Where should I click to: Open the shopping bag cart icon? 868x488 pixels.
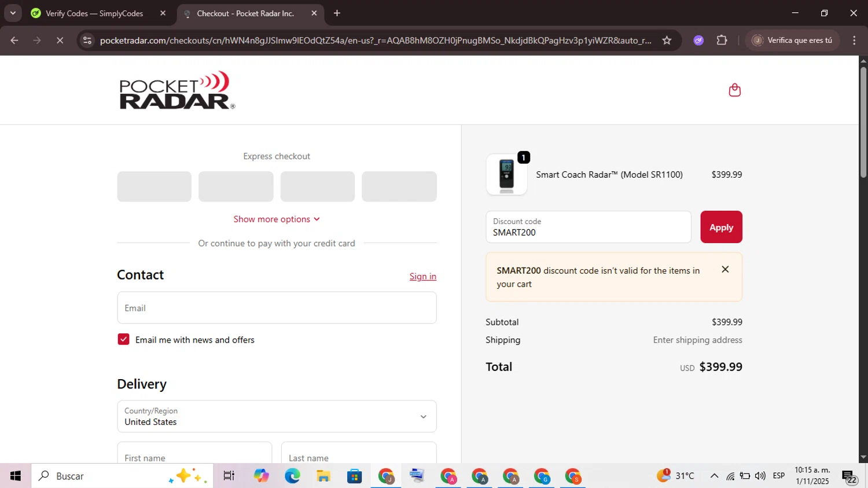[x=734, y=90]
